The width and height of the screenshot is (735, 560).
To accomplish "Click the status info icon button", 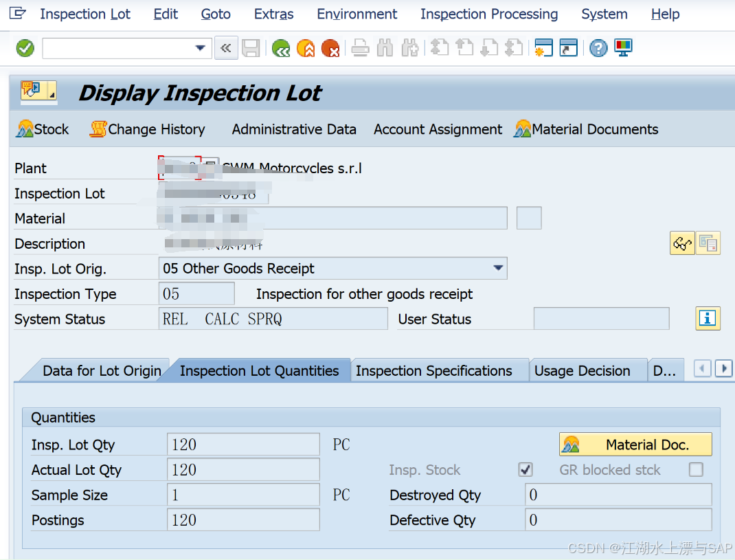I will point(708,318).
